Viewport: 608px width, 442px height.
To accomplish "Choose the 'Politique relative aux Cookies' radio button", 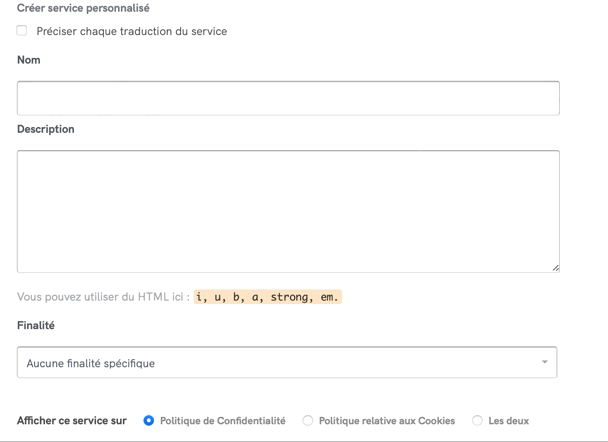I will click(x=308, y=420).
